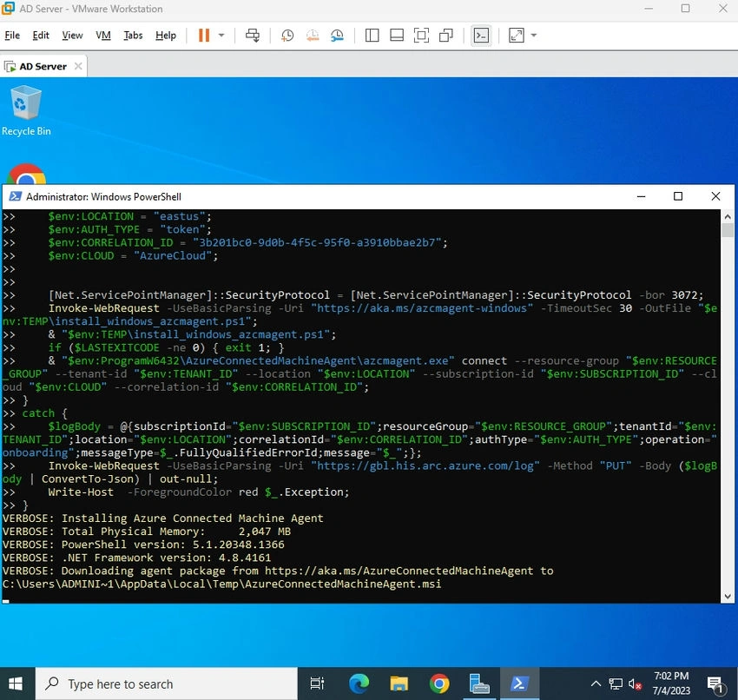Open Task View from the taskbar

pyautogui.click(x=317, y=683)
